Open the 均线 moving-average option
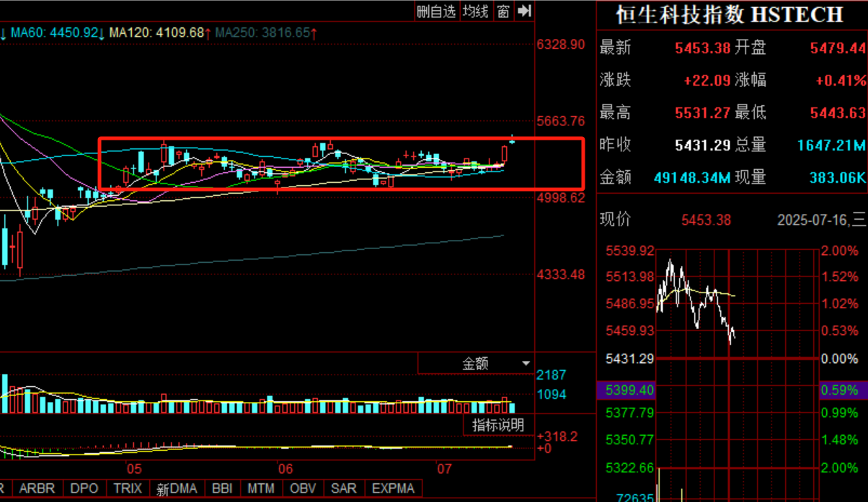This screenshot has height=502, width=868. [x=476, y=11]
